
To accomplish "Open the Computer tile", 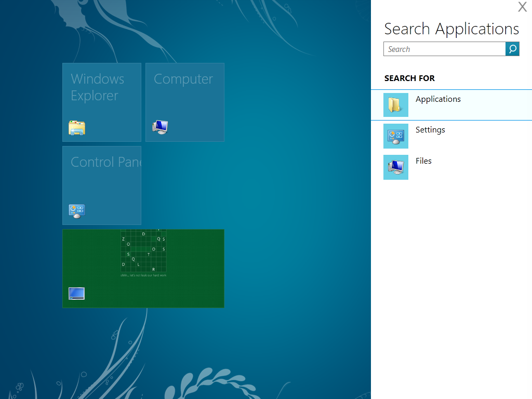I will 185,102.
